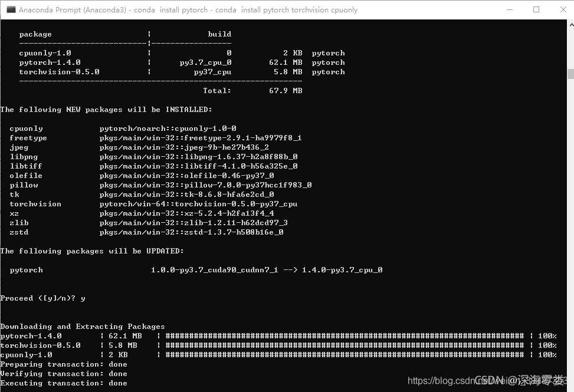Viewport: 574px width, 392px height.
Task: Click 'Verifying transaction: done' line
Action: click(64, 374)
